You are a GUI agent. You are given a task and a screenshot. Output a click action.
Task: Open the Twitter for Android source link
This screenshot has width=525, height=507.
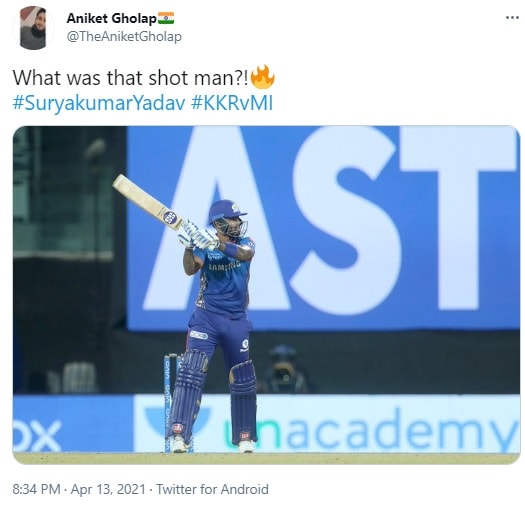[x=212, y=489]
